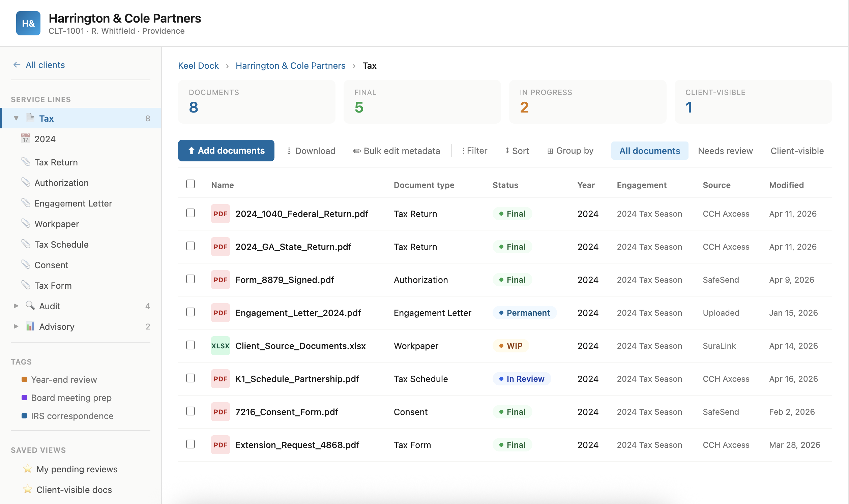Open the Filter control

(474, 151)
